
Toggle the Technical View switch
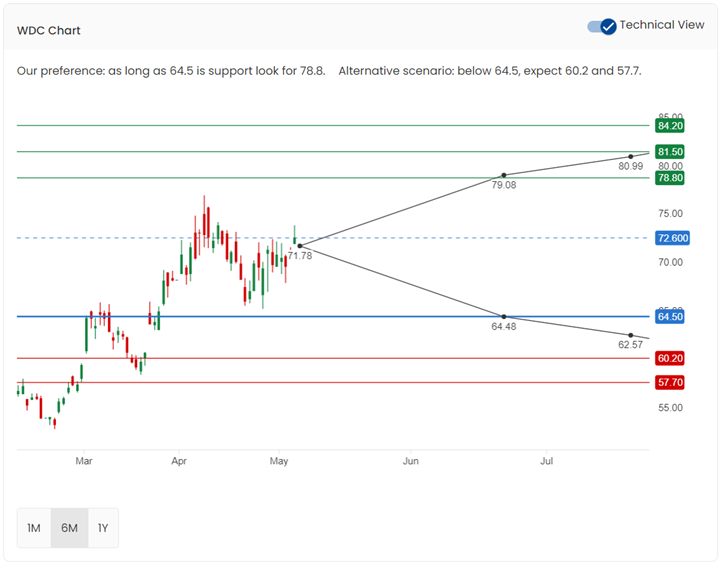601,26
